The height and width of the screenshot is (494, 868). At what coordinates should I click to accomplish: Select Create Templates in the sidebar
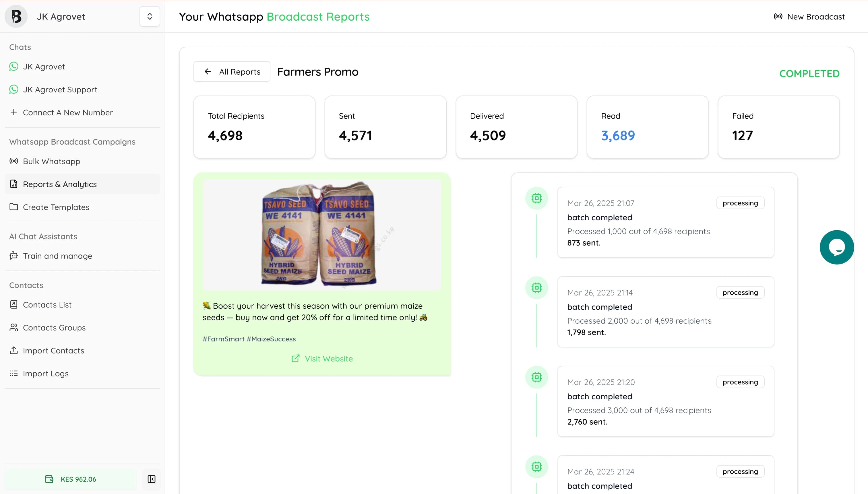point(56,207)
